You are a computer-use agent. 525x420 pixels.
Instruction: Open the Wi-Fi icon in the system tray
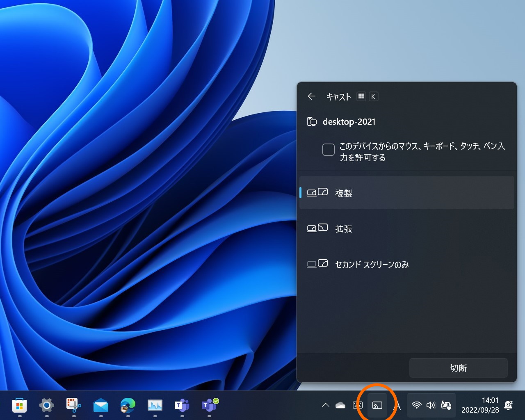tap(417, 405)
